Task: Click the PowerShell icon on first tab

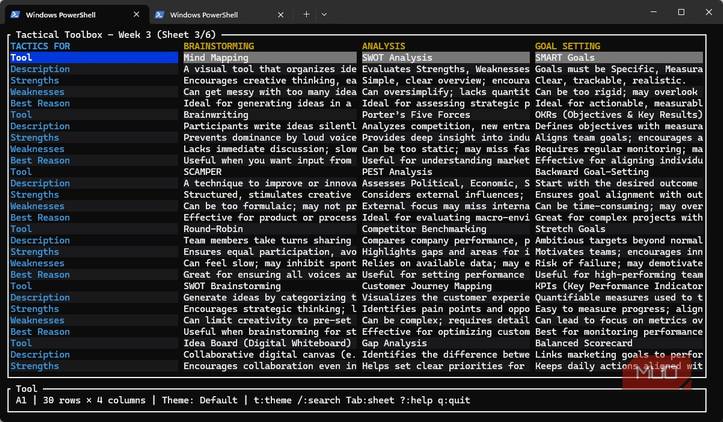Action: click(15, 14)
